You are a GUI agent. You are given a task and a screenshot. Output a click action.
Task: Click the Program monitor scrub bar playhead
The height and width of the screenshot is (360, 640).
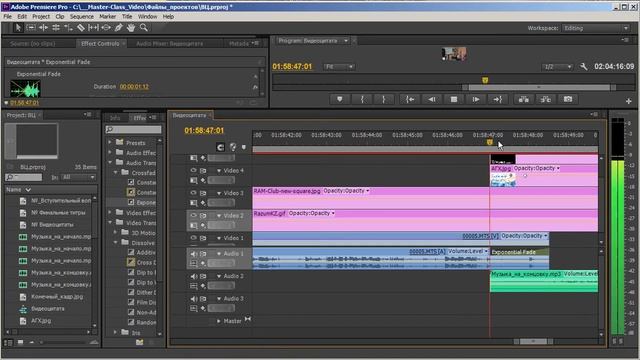485,80
